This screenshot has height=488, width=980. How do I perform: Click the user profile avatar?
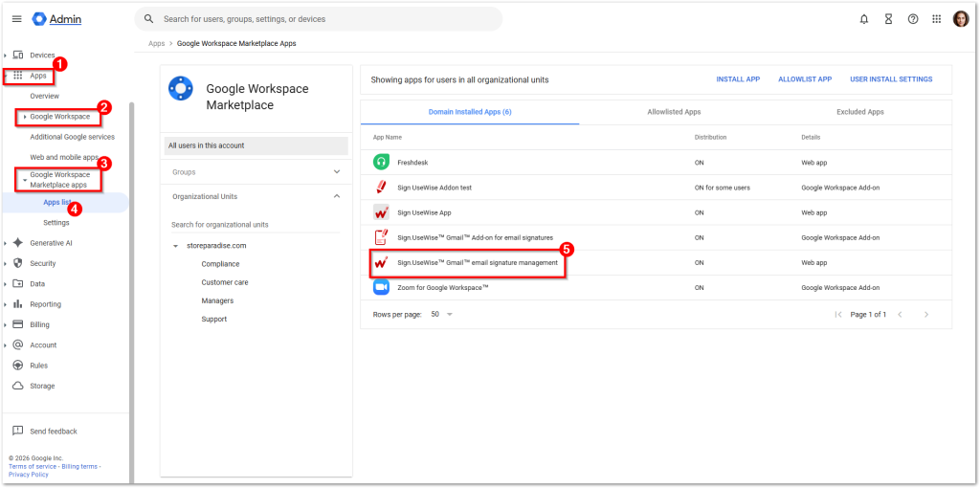click(961, 19)
